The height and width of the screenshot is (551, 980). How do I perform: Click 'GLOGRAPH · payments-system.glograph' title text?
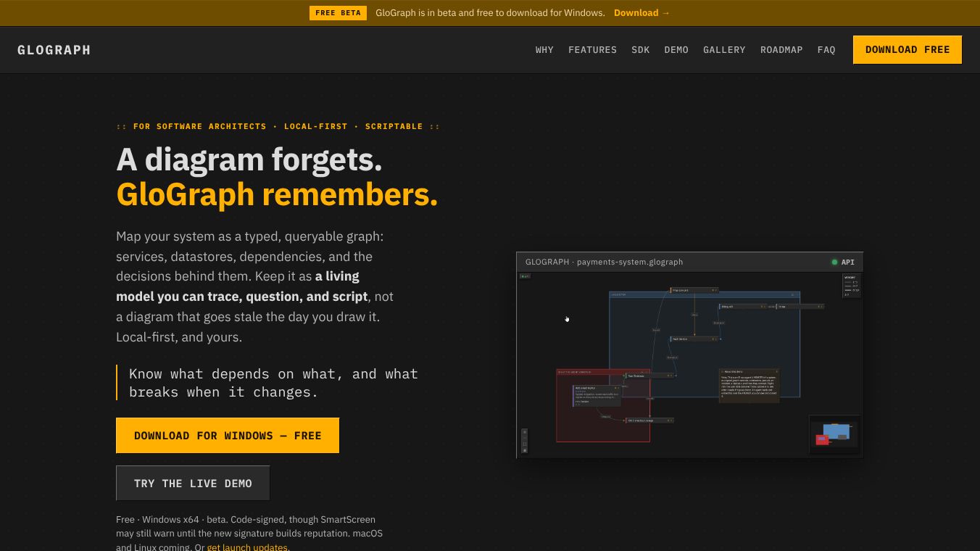tap(604, 262)
